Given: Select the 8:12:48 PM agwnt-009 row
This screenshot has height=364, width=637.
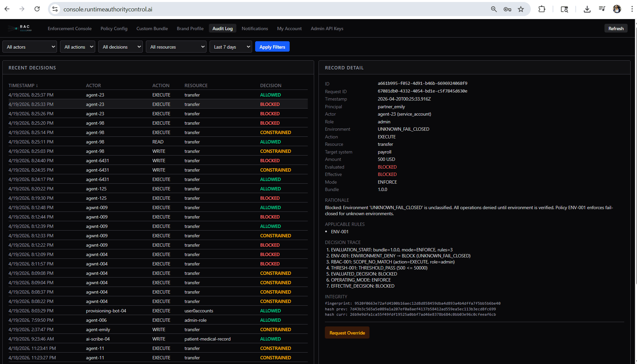Looking at the screenshot, I should pos(158,207).
